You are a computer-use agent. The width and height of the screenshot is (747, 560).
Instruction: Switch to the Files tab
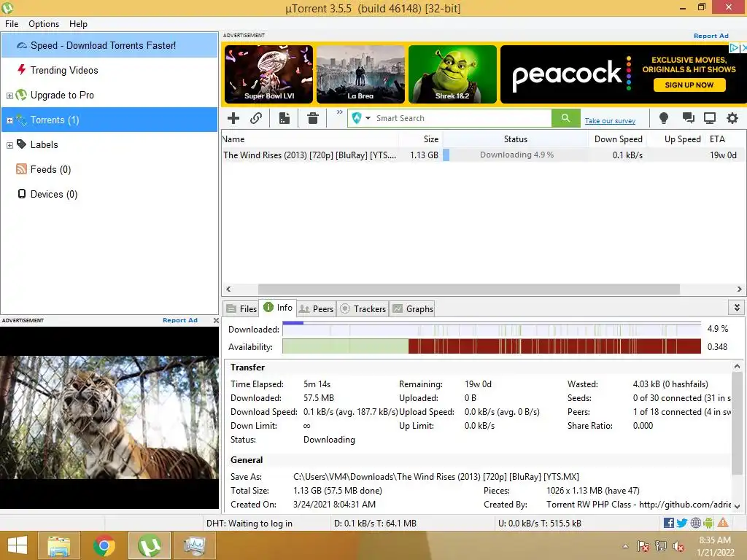click(x=241, y=308)
